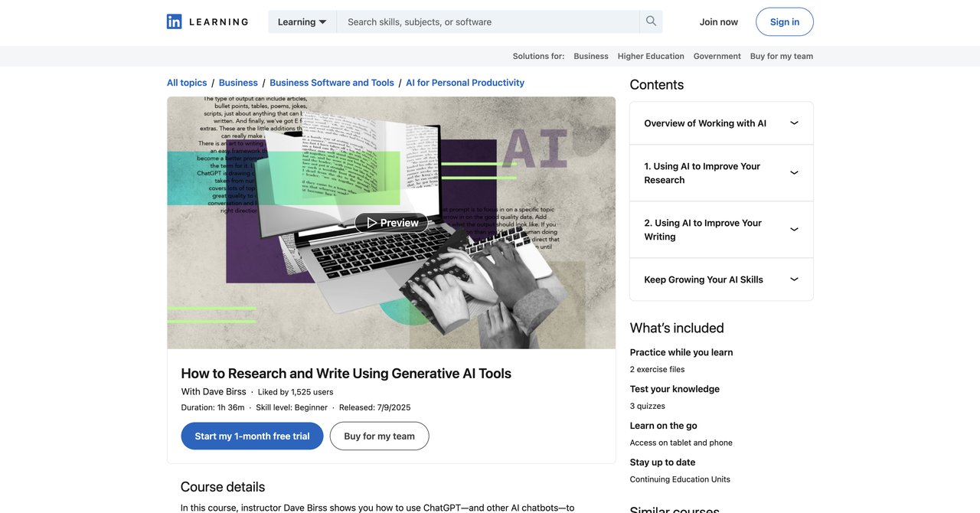Go to Business breadcrumb
The width and height of the screenshot is (980, 513).
point(238,83)
